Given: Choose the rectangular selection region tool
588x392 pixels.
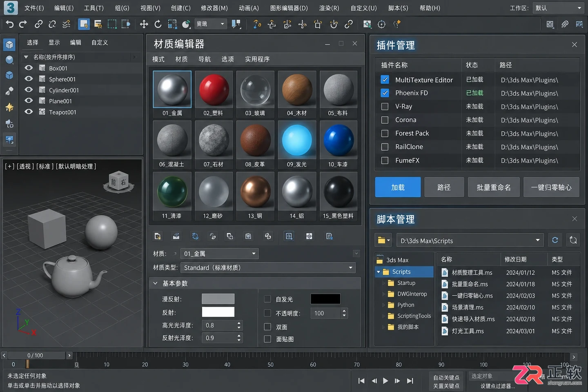Looking at the screenshot, I should click(x=112, y=24).
